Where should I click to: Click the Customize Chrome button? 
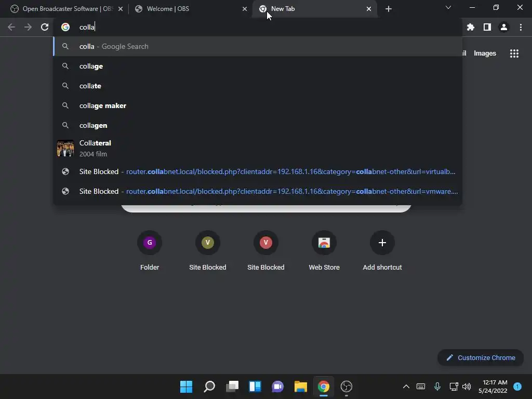click(481, 357)
